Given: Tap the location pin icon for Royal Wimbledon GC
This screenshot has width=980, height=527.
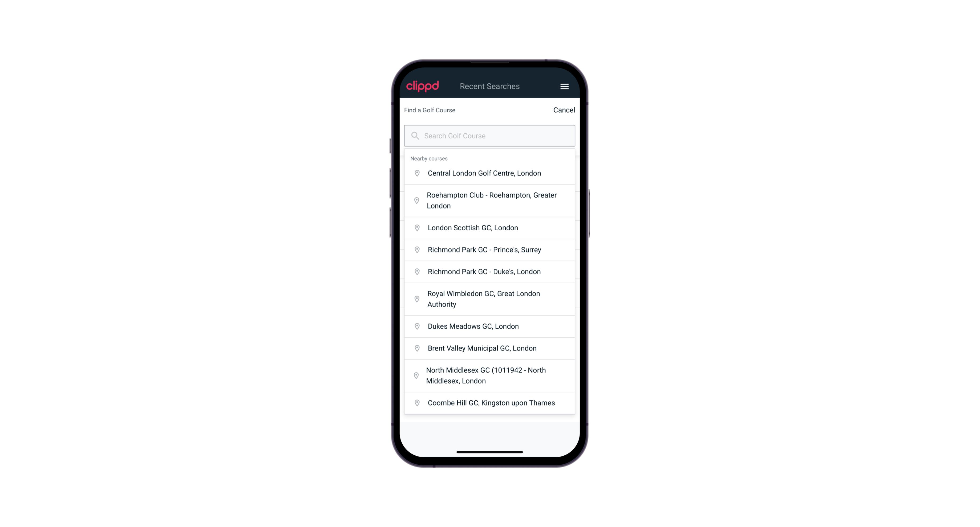Looking at the screenshot, I should [416, 299].
